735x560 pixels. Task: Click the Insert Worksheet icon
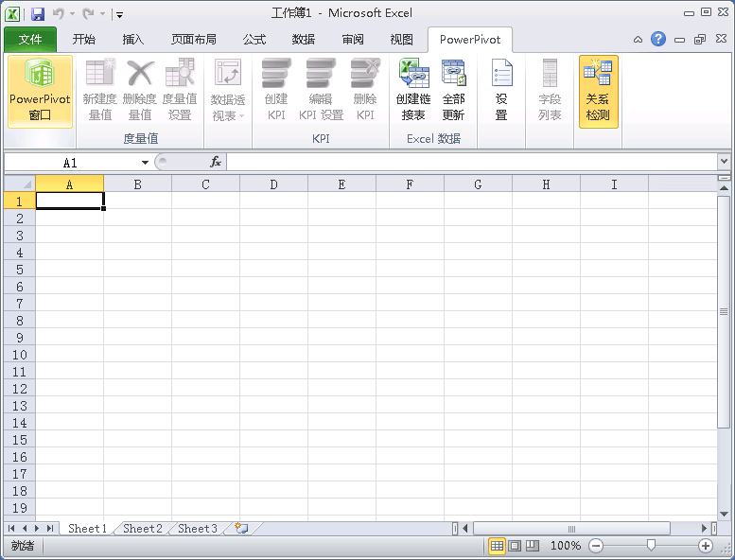coord(242,529)
